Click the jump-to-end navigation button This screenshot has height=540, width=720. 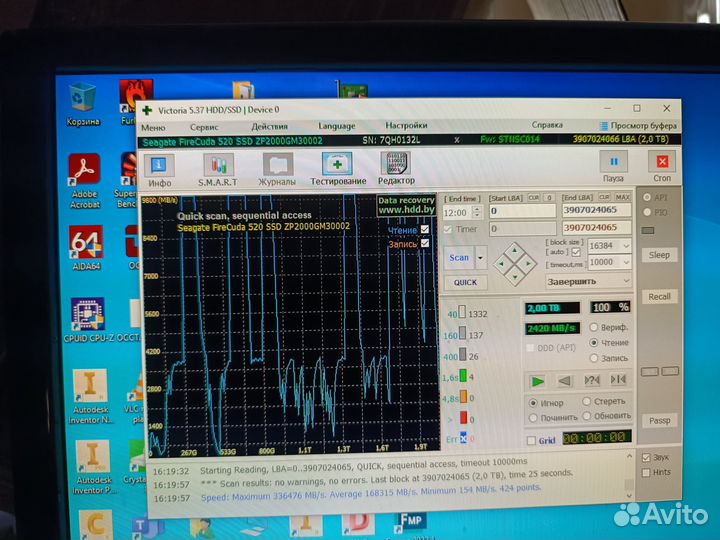618,379
